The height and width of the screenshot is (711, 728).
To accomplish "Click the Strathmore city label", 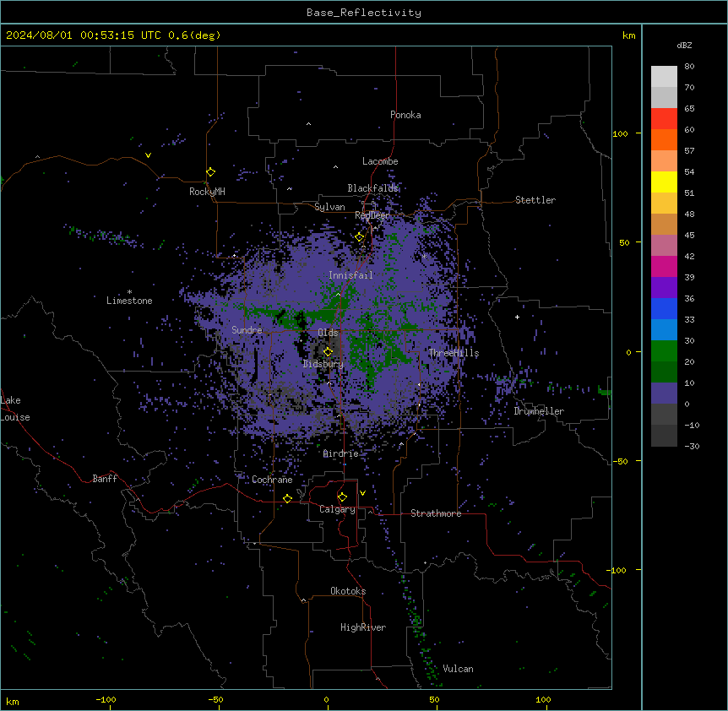I will coord(436,513).
